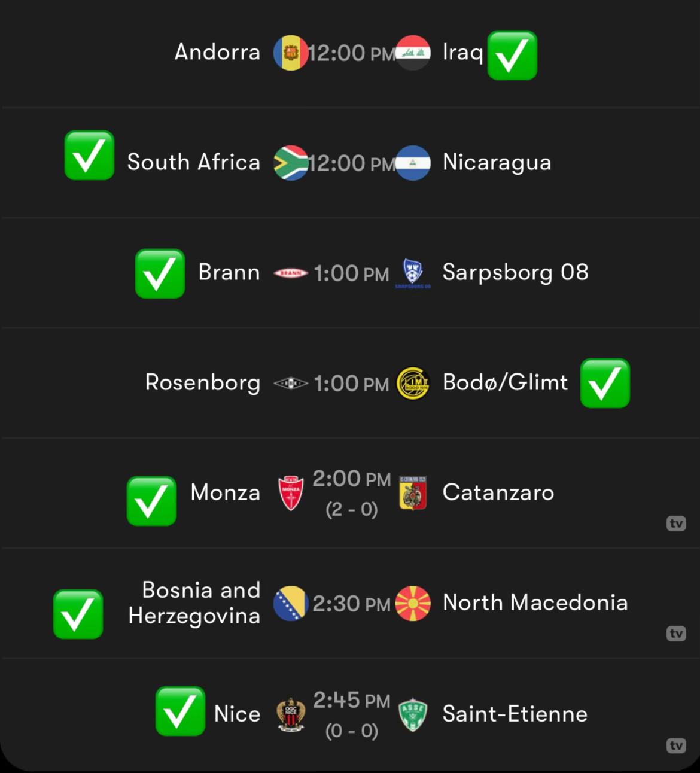Toggle the green checkmark next to Iraq
This screenshot has height=773, width=700.
(512, 56)
